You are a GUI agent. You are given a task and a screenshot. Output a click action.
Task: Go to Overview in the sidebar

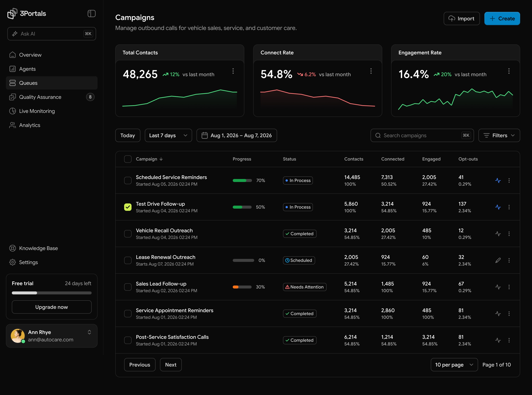point(52,55)
